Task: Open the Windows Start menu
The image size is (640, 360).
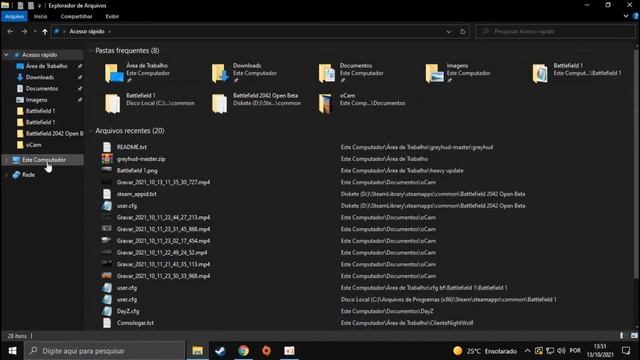Action: (x=12, y=351)
